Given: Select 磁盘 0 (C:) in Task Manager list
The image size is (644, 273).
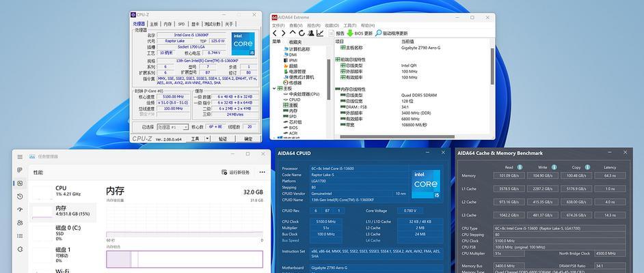Looking at the screenshot, I should [62, 233].
